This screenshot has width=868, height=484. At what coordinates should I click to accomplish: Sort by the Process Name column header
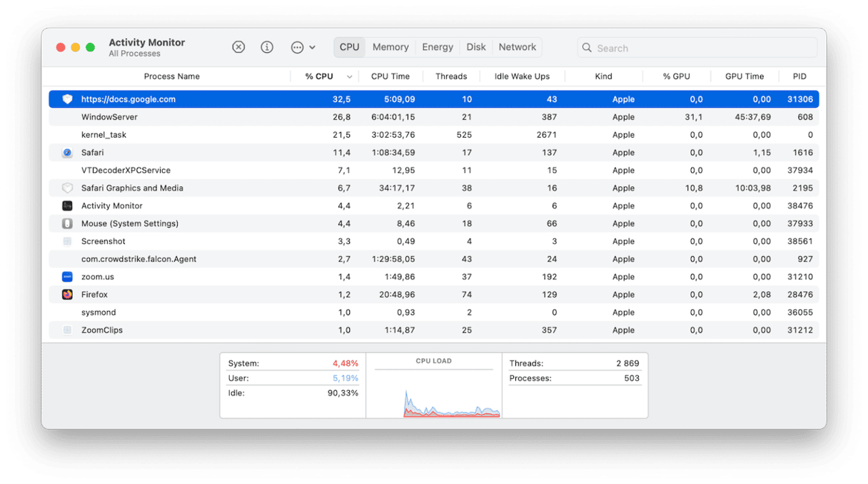point(171,76)
